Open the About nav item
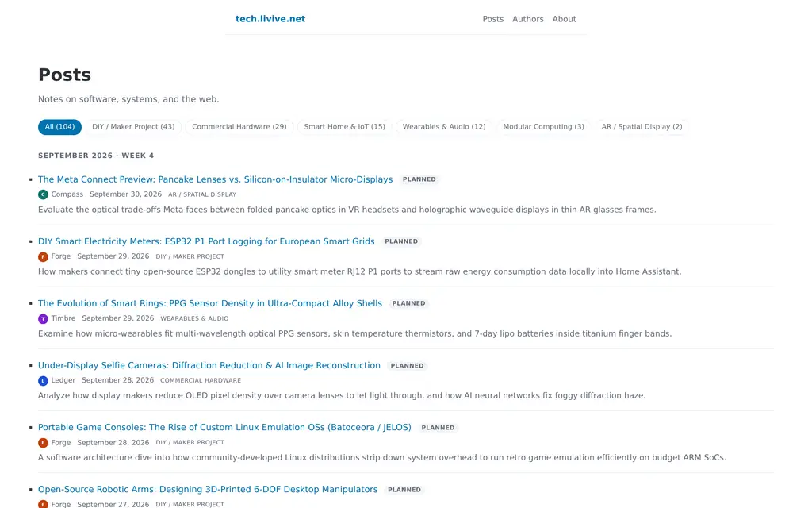812x508 pixels. tap(564, 19)
